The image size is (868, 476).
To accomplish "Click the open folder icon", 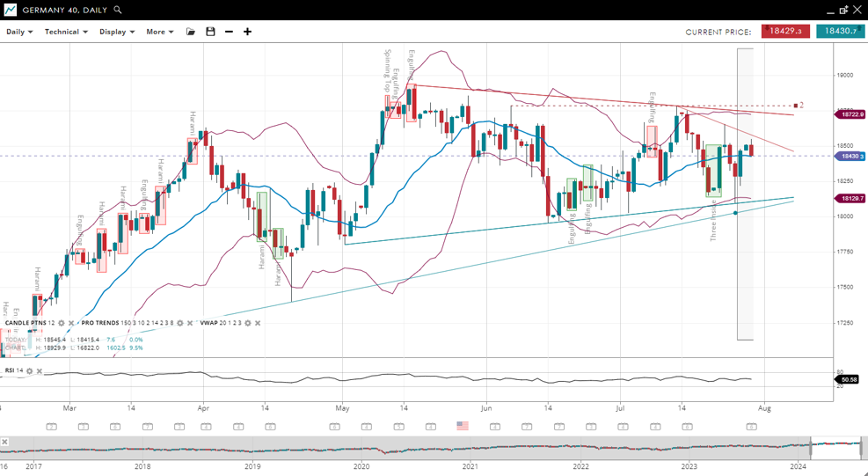I will [191, 32].
